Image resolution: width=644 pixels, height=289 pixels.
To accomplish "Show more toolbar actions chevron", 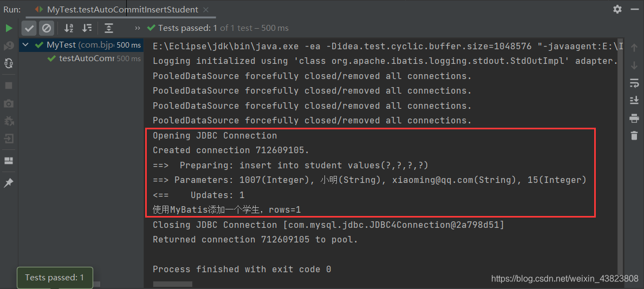I will coord(138,28).
